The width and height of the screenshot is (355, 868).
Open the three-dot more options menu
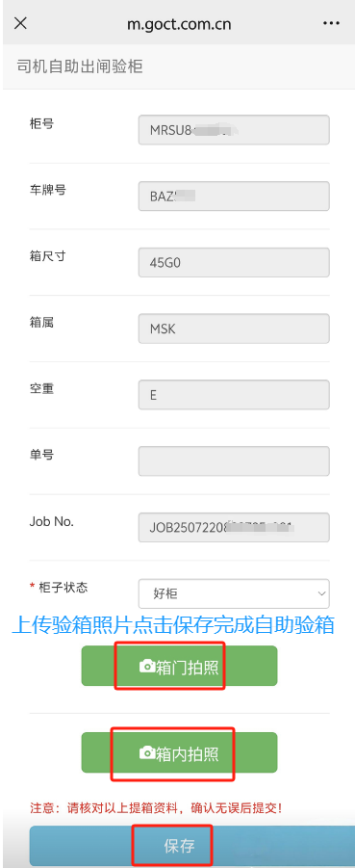[331, 23]
